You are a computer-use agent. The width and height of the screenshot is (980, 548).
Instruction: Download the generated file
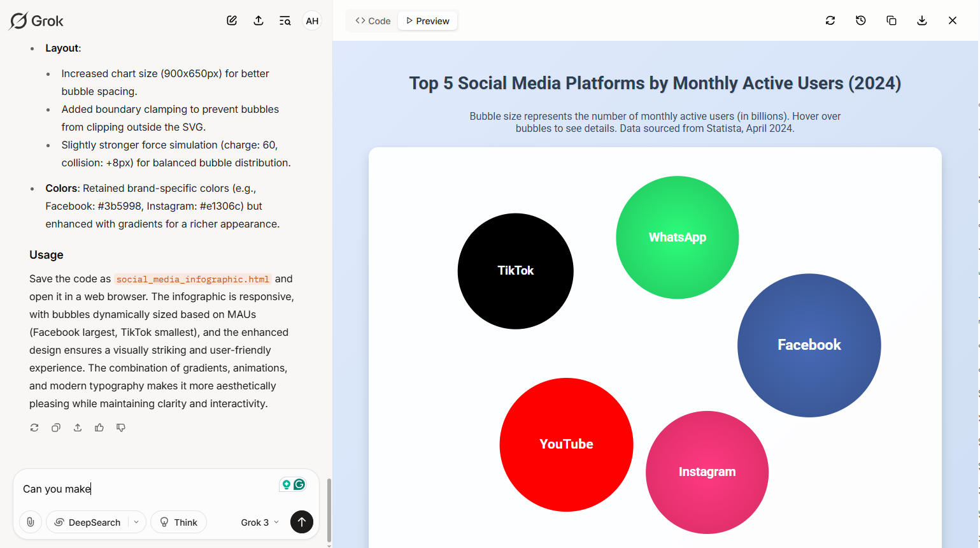(x=922, y=20)
